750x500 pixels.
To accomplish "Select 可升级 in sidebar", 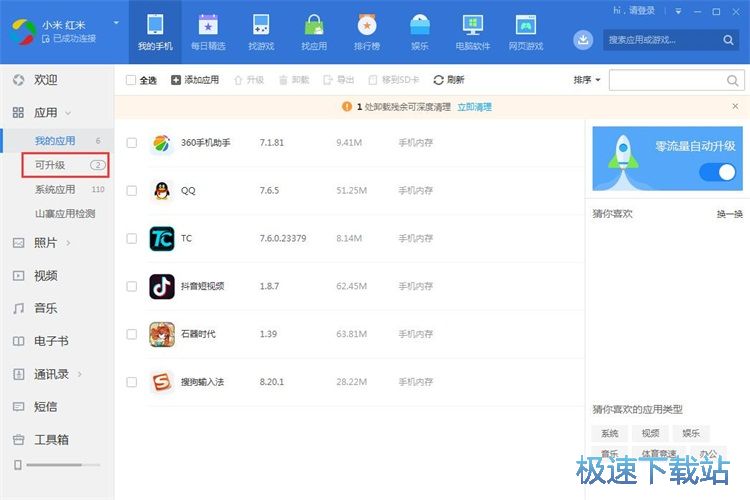I will click(66, 165).
